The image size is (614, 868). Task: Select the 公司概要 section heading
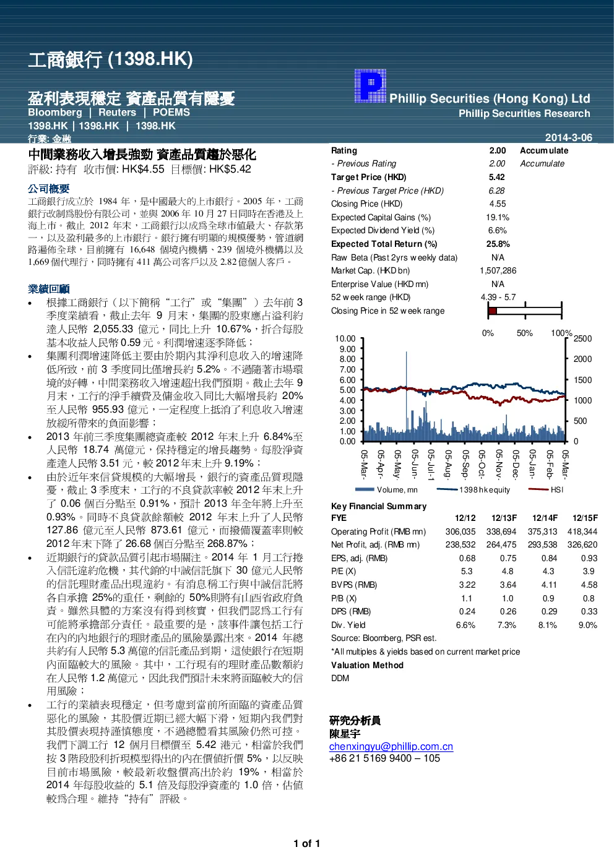[x=48, y=189]
